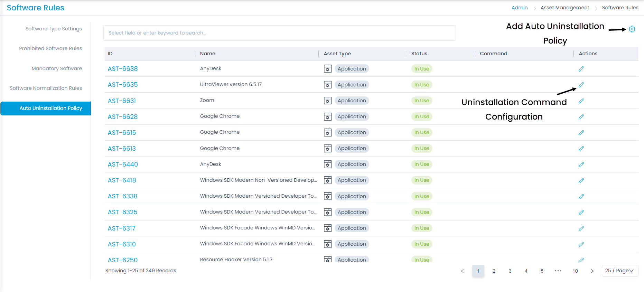Image resolution: width=644 pixels, height=292 pixels.
Task: Go to next page using right chevron
Action: click(x=592, y=271)
